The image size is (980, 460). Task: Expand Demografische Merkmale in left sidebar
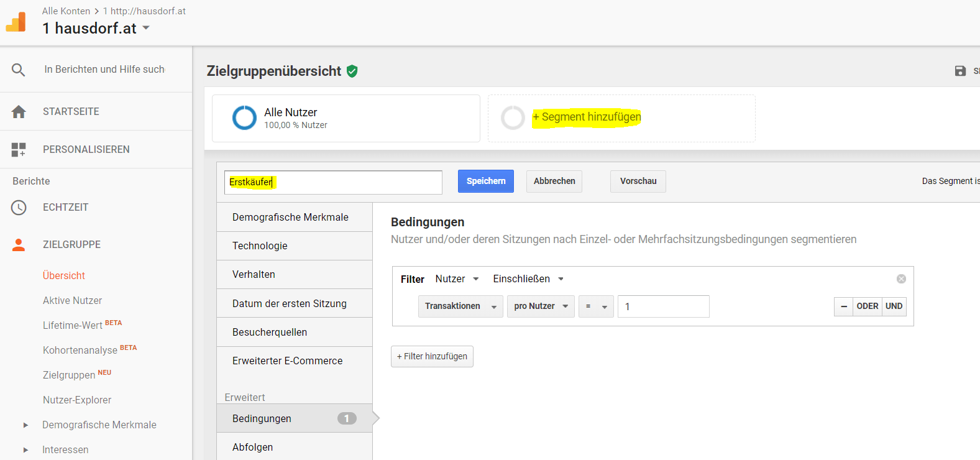point(25,425)
